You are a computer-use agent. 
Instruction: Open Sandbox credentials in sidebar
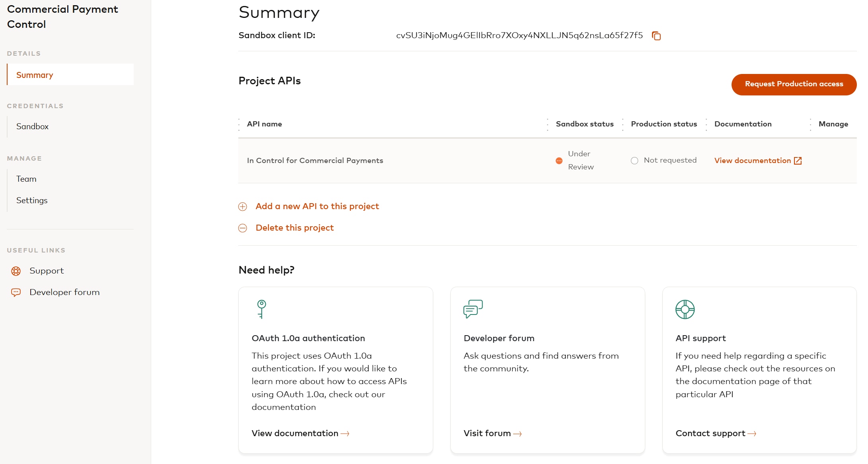point(32,126)
